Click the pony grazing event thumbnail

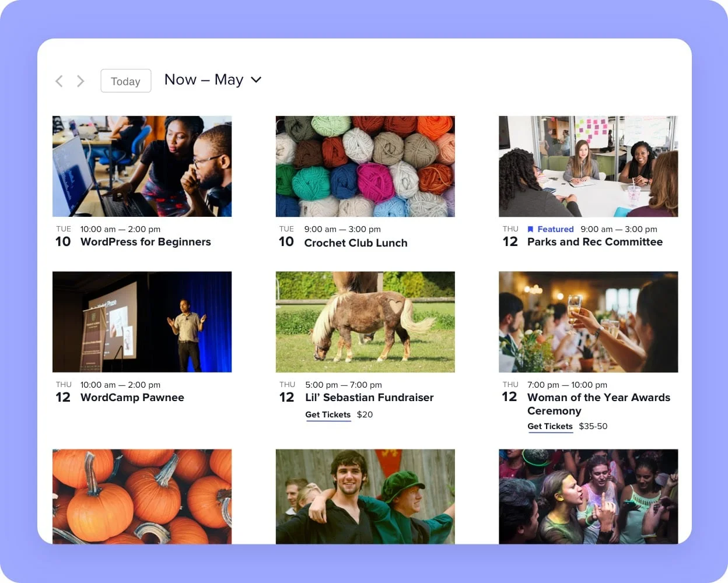click(365, 322)
